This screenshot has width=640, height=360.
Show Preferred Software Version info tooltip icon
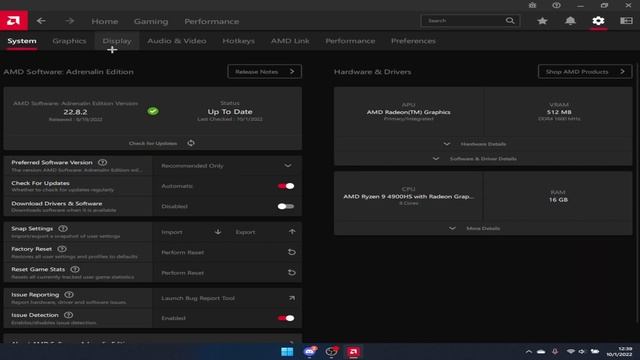pyautogui.click(x=102, y=162)
